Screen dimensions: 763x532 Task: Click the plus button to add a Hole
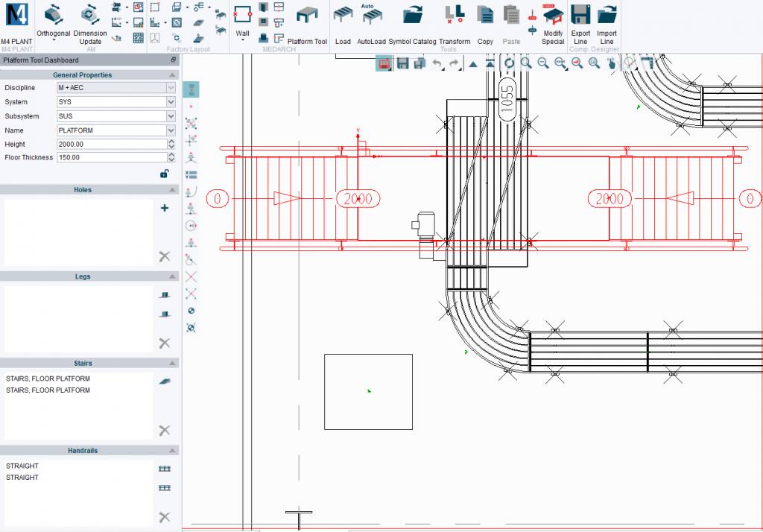click(165, 208)
